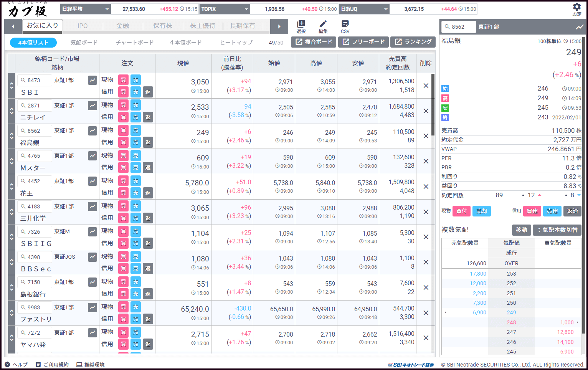Click search icon in detail panel code field
Viewport: 588px width, 370px height.
coord(447,27)
